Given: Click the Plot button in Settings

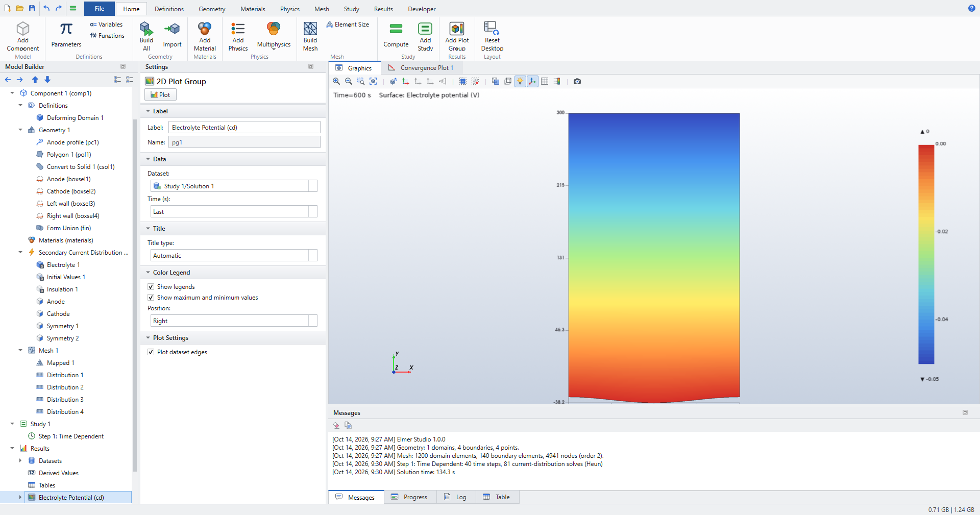Looking at the screenshot, I should click(x=160, y=94).
